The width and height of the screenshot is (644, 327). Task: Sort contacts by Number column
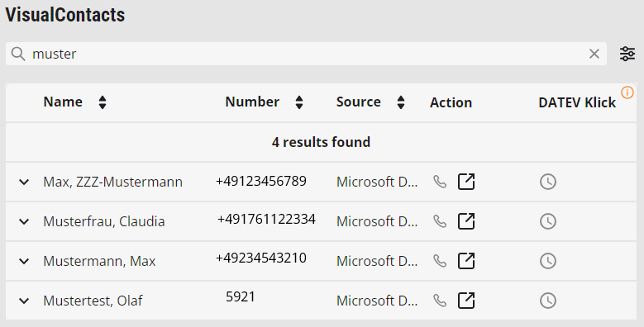pos(299,102)
